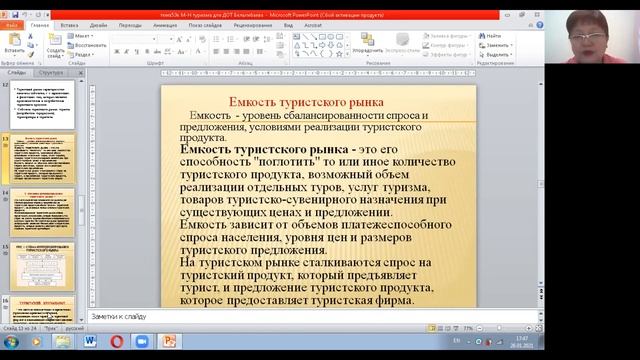Open Opera browser from the taskbar
This screenshot has width=640, height=360.
[116, 341]
